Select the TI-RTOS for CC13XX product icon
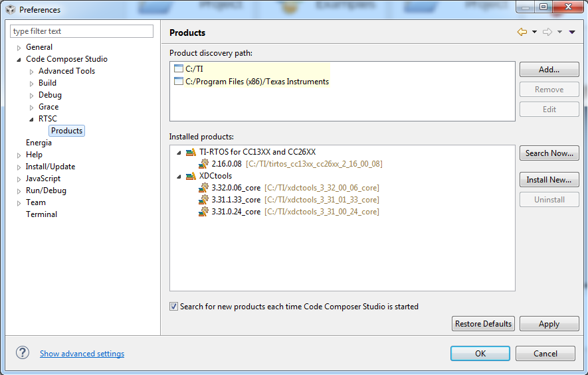Viewport: 588px width, 375px height. click(x=191, y=152)
